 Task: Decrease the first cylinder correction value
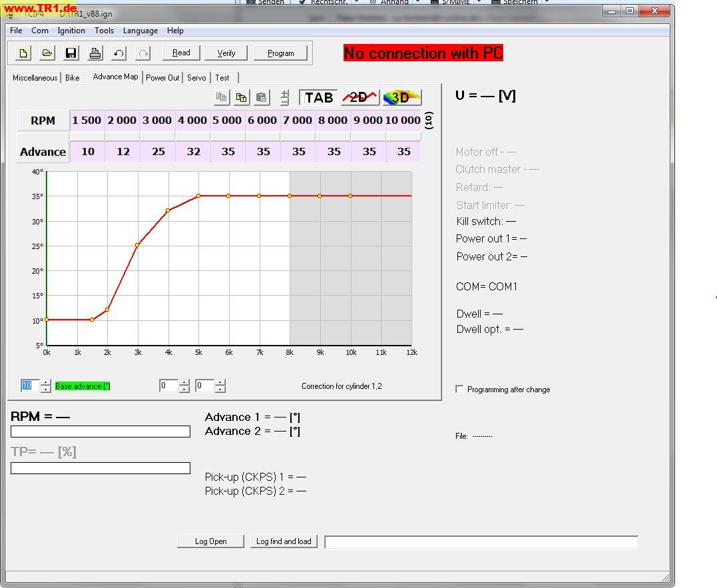coord(184,389)
